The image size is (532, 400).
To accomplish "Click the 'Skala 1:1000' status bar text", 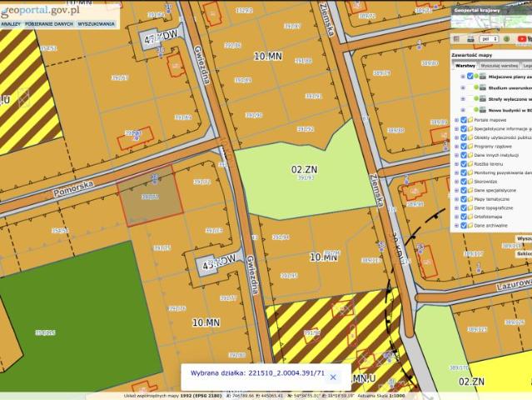I will 392,396.
